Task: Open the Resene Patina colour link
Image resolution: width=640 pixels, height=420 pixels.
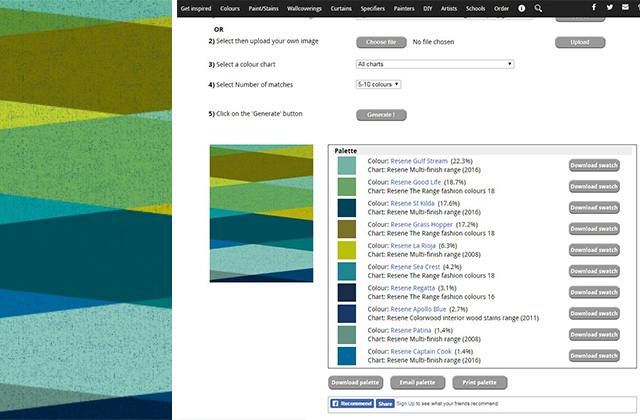Action: coord(411,330)
